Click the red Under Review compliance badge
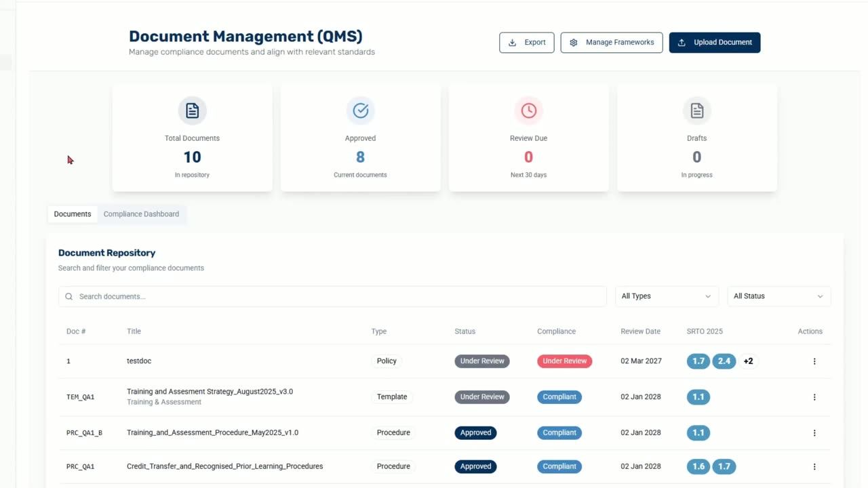Screen dimensions: 868x488 click(565, 361)
